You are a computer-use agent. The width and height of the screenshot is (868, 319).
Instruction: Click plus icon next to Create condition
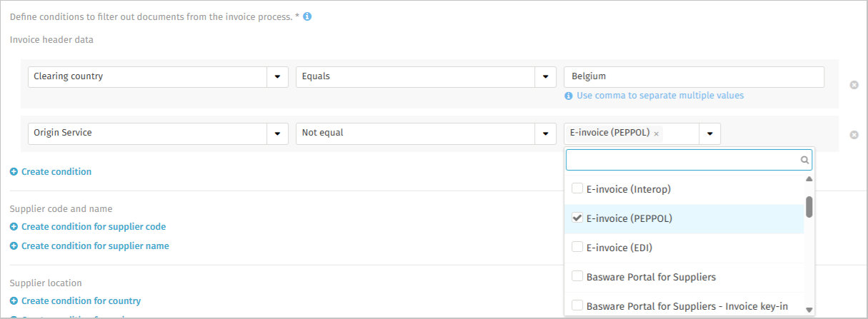coord(14,172)
